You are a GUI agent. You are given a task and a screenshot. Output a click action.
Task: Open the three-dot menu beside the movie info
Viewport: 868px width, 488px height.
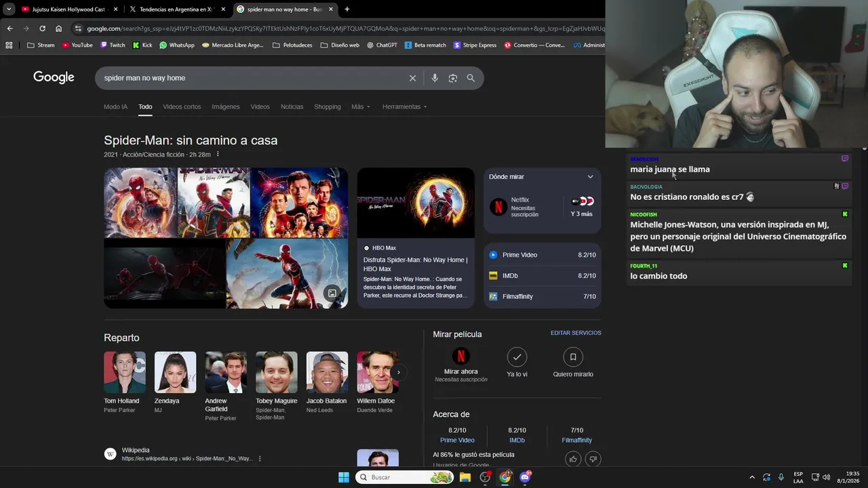(x=218, y=155)
